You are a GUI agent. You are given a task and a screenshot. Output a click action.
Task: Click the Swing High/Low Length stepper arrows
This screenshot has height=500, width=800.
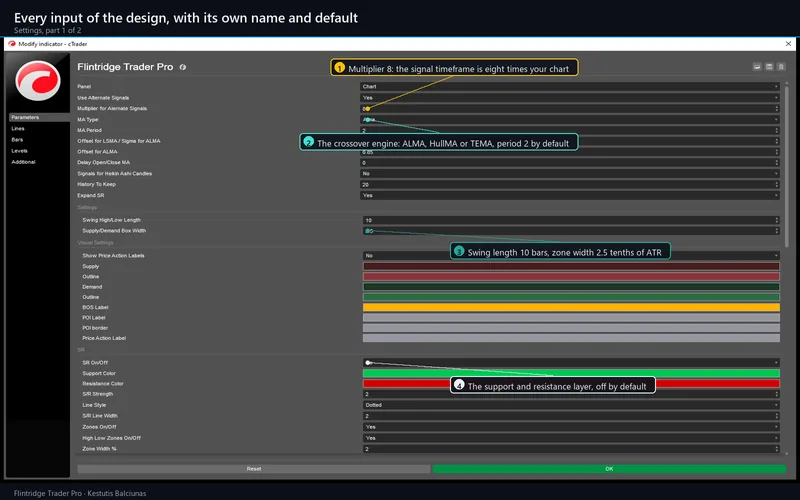click(777, 220)
